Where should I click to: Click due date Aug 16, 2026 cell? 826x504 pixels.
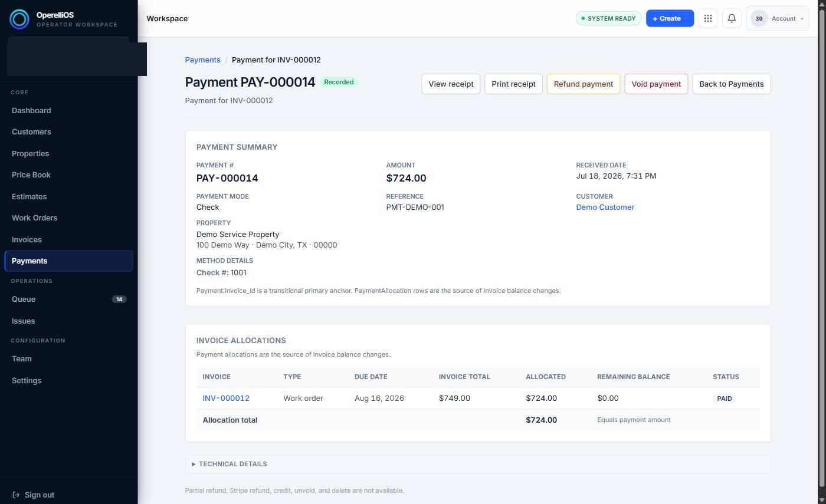point(379,398)
